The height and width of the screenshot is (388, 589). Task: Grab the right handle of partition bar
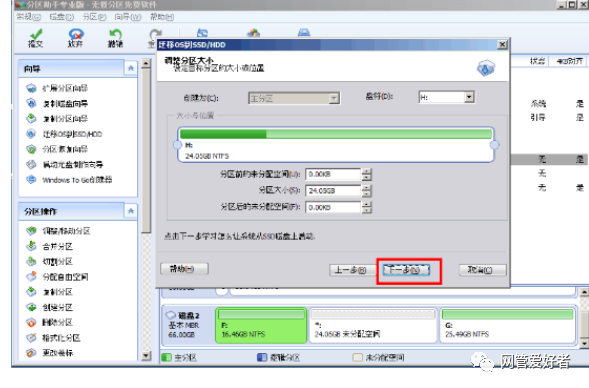[495, 145]
